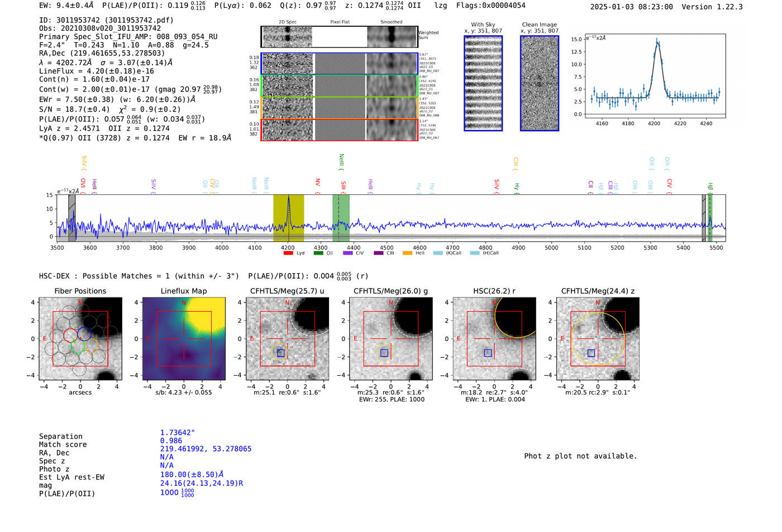Open the CFHTLS/Meg(26.0) g image

[x=391, y=339]
